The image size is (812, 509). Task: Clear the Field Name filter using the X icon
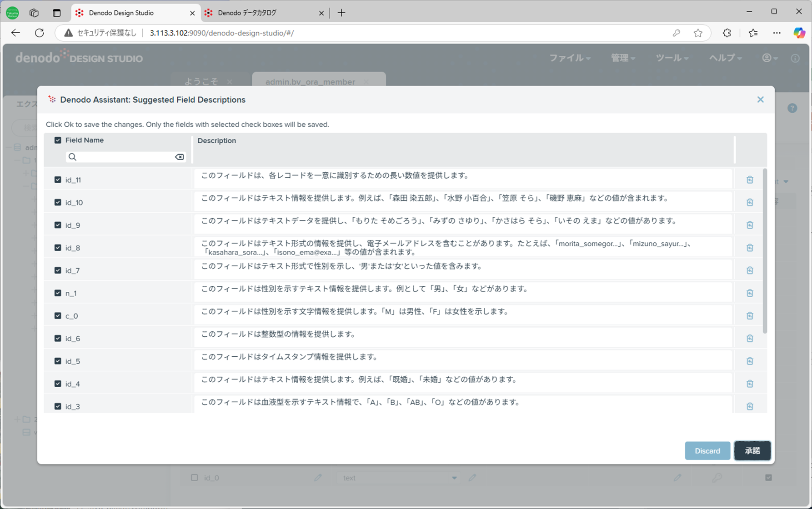[179, 157]
